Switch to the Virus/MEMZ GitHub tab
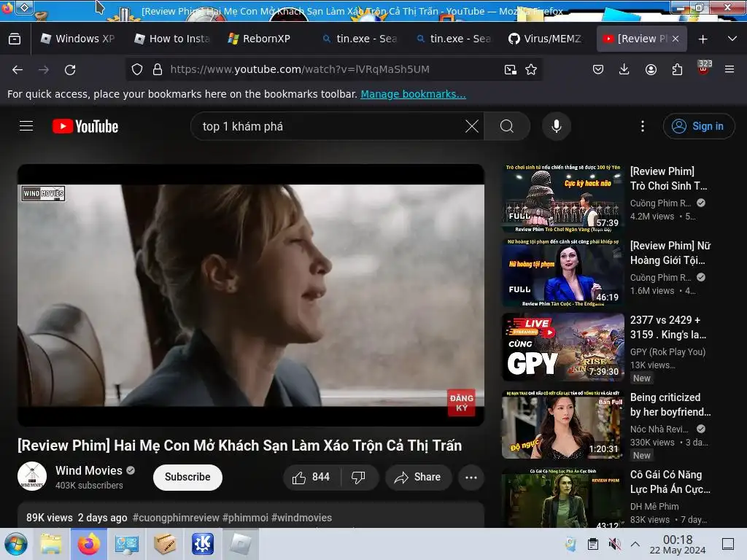The width and height of the screenshot is (747, 560). click(545, 39)
